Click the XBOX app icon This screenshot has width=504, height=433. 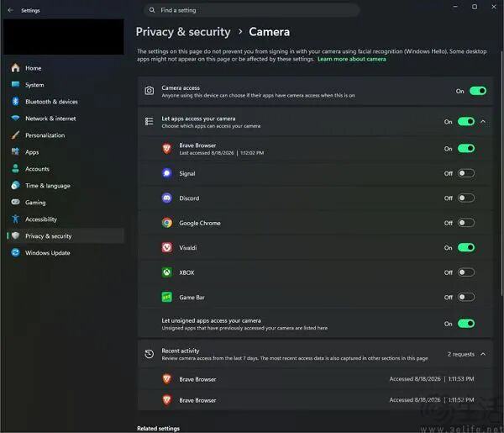pyautogui.click(x=167, y=272)
